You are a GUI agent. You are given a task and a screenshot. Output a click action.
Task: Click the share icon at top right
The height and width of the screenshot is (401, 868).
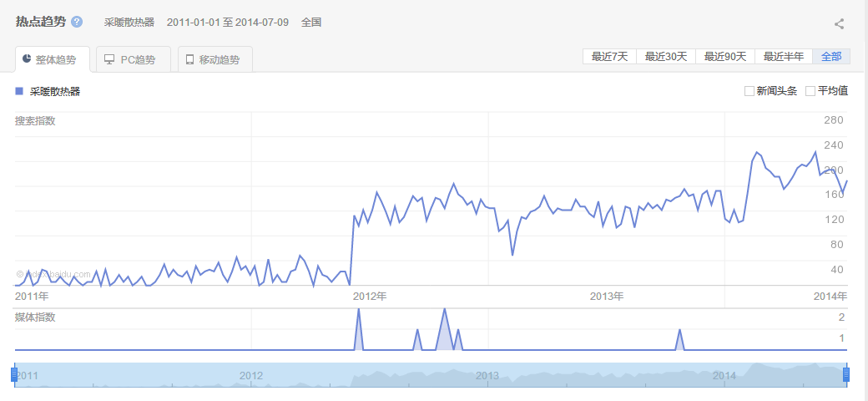click(x=839, y=23)
